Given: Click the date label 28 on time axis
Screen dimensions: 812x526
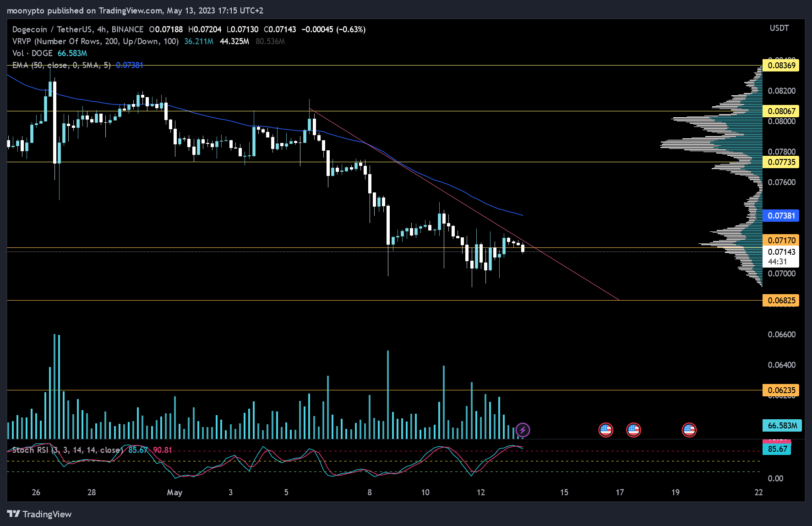Looking at the screenshot, I should (x=92, y=492).
